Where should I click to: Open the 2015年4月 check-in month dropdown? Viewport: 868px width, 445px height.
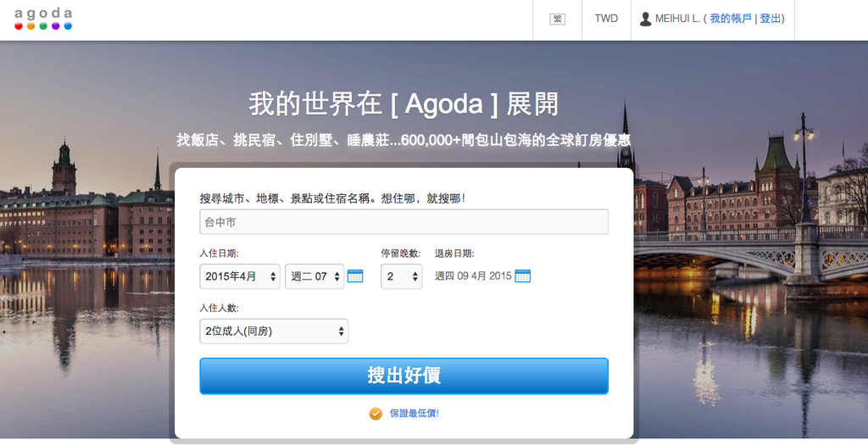240,276
